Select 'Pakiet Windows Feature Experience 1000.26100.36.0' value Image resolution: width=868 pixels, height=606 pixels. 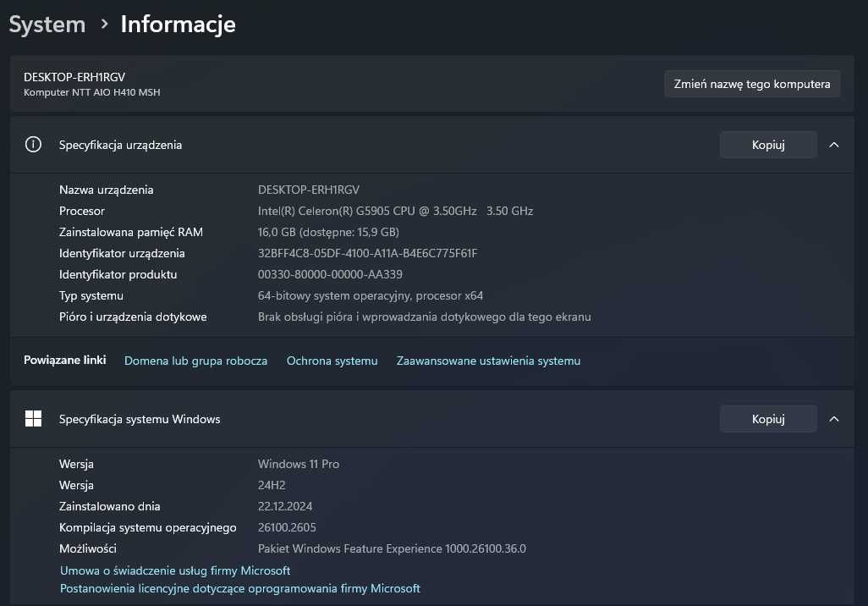392,548
